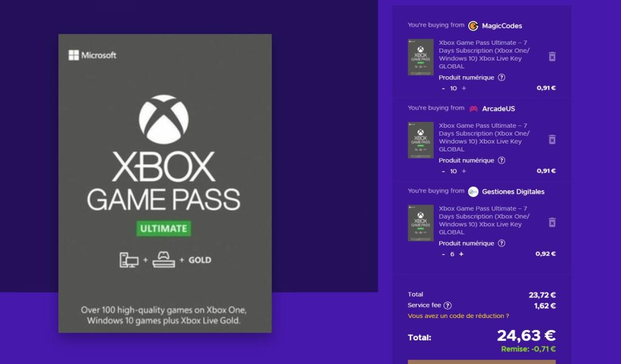Click the 1,62 € service fee value
This screenshot has height=364, width=621.
[545, 305]
